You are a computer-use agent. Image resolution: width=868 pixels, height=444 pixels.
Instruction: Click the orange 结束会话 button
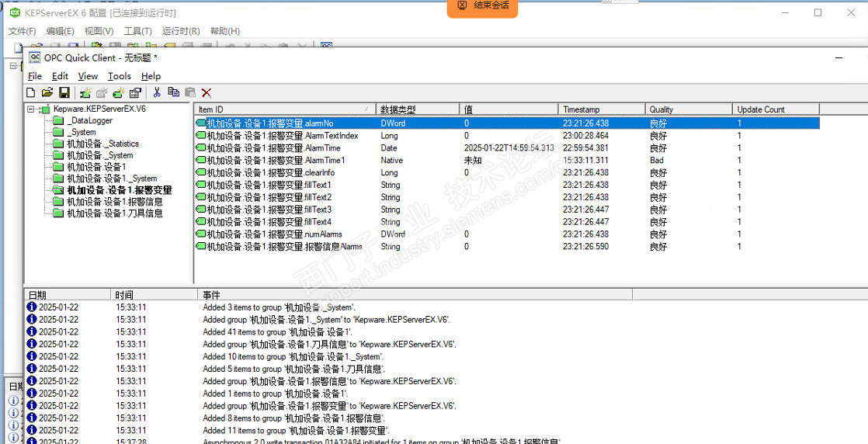(482, 7)
